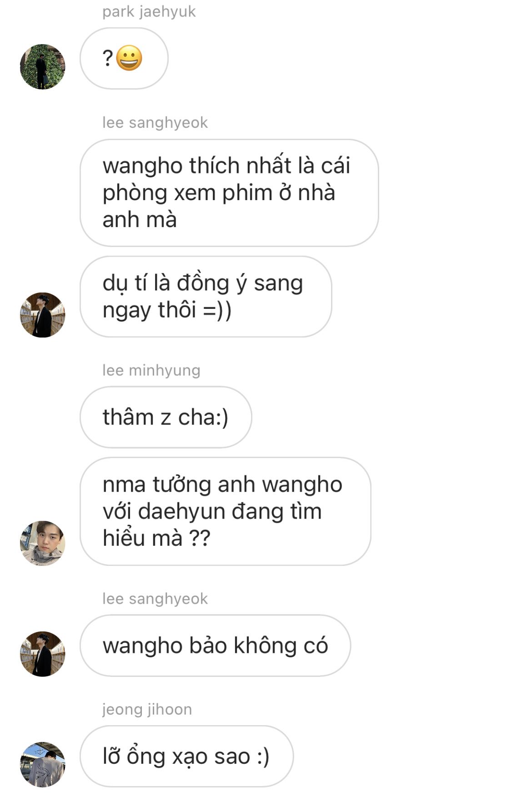Select message 'dụ tí là đồng ý sang ngay thôi'
The width and height of the screenshot is (532, 802).
[206, 297]
